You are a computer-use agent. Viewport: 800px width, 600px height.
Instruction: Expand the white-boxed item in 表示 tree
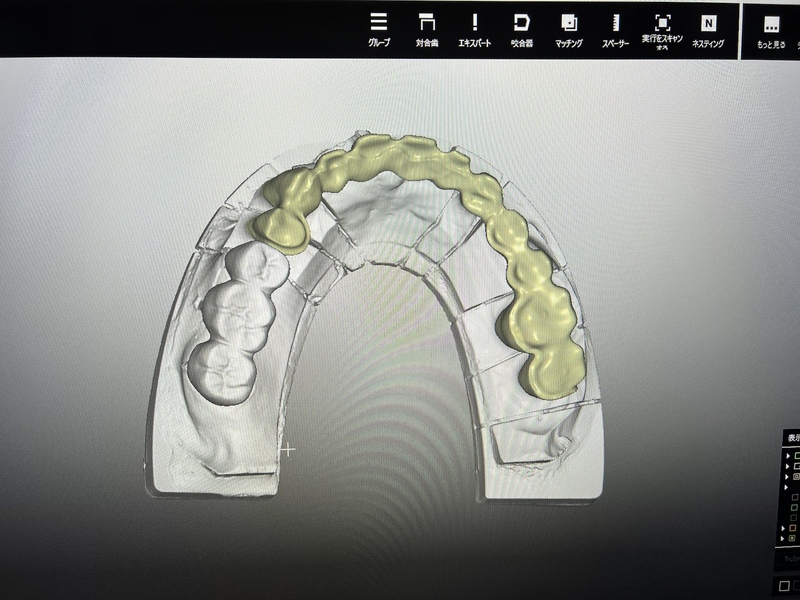click(x=787, y=466)
